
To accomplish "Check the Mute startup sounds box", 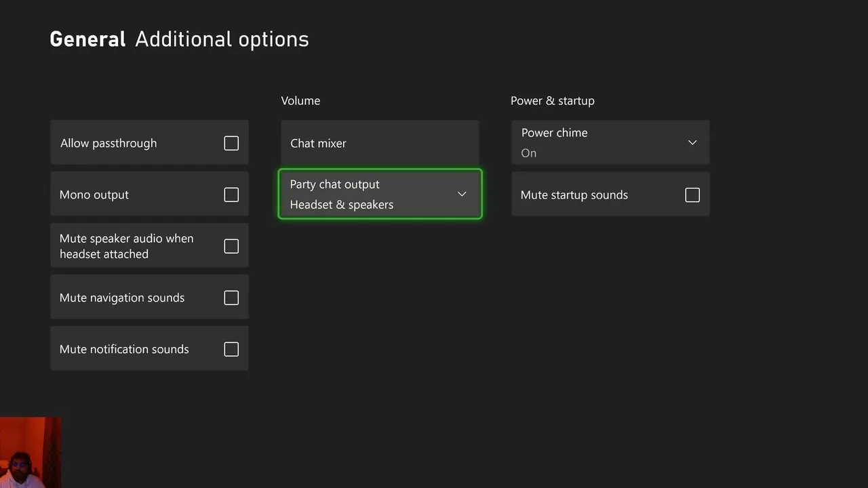I will point(692,195).
